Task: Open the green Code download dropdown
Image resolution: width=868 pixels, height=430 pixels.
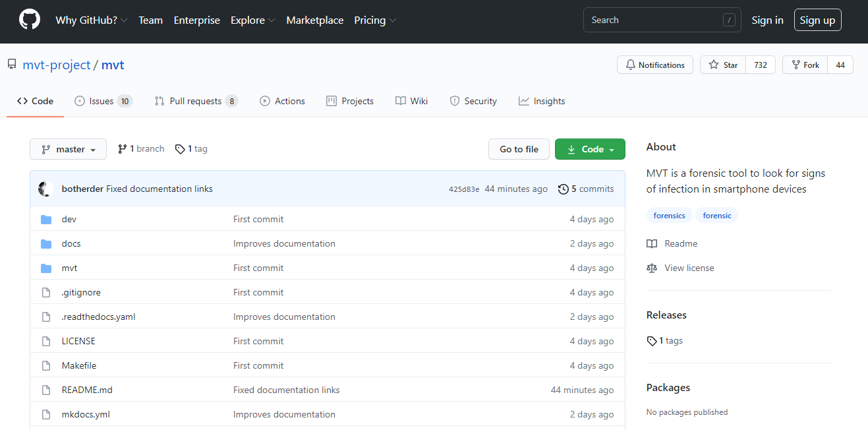Action: pyautogui.click(x=590, y=149)
